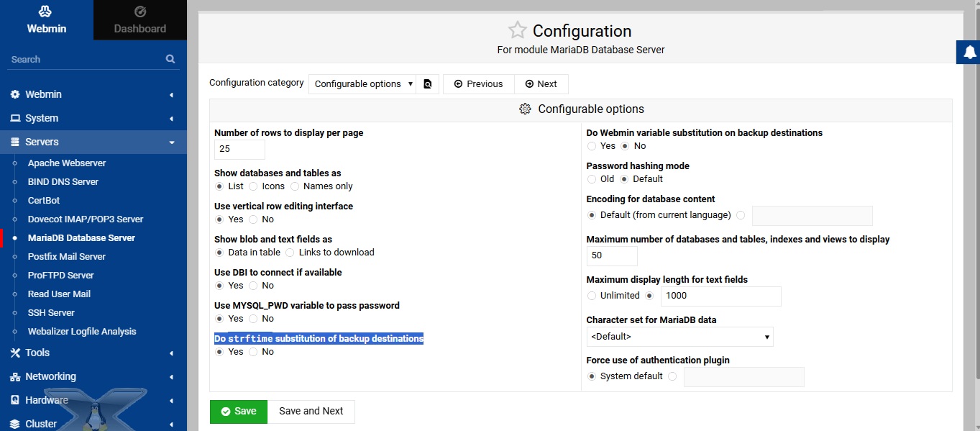Screen dimensions: 980x431
Task: Click the search icon beside category dropdown
Action: tap(428, 84)
